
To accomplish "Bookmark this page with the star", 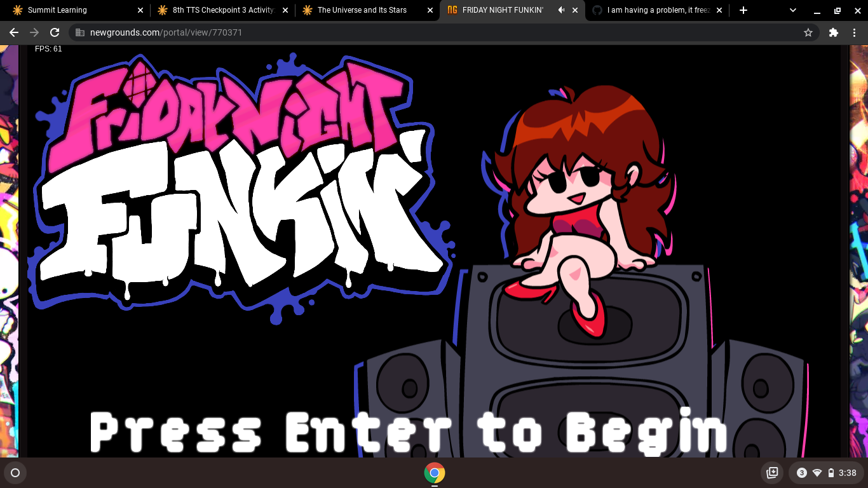I will pos(808,32).
